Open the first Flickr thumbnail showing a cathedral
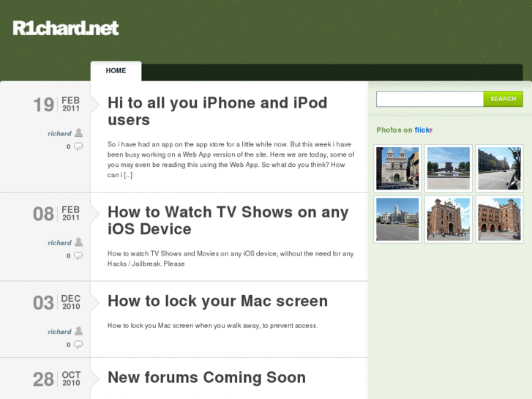The width and height of the screenshot is (532, 399). point(397,168)
